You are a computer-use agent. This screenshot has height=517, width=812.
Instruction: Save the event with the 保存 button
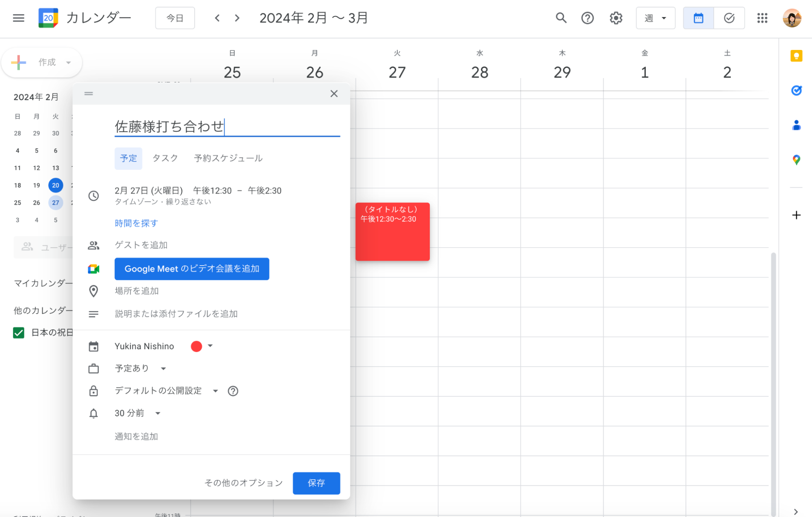pyautogui.click(x=316, y=483)
